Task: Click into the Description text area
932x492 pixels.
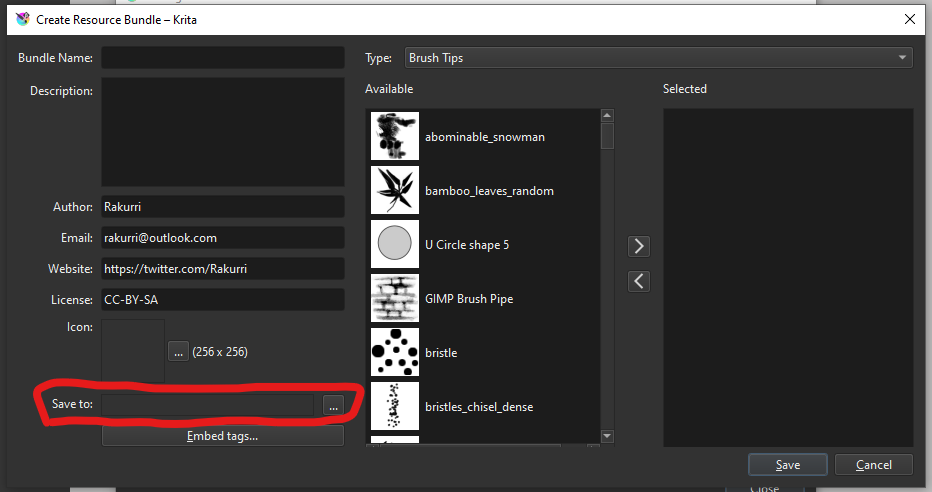Action: point(222,132)
